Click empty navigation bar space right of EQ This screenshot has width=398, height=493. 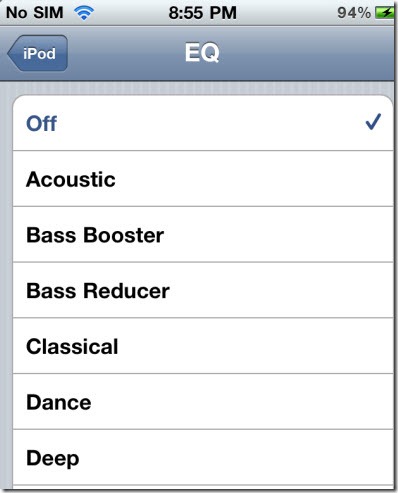click(307, 53)
